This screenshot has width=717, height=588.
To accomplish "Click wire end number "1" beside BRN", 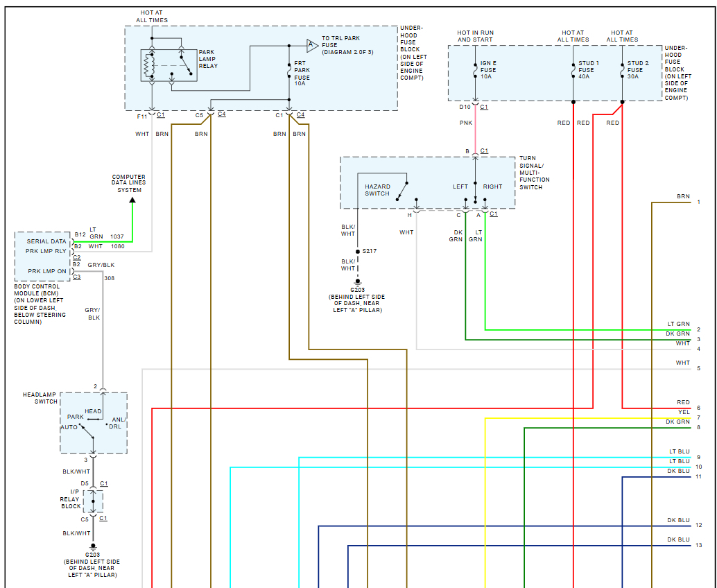I will [698, 202].
